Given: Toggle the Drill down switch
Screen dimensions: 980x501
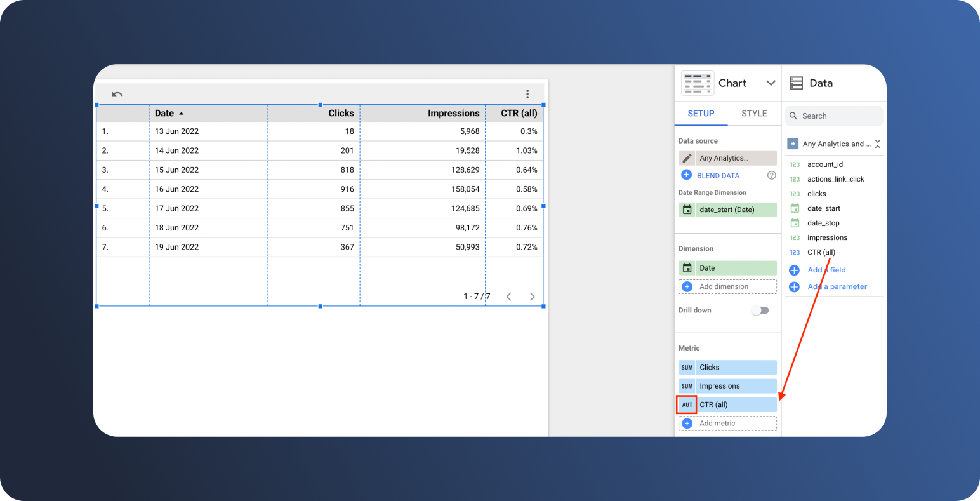Looking at the screenshot, I should pos(760,311).
